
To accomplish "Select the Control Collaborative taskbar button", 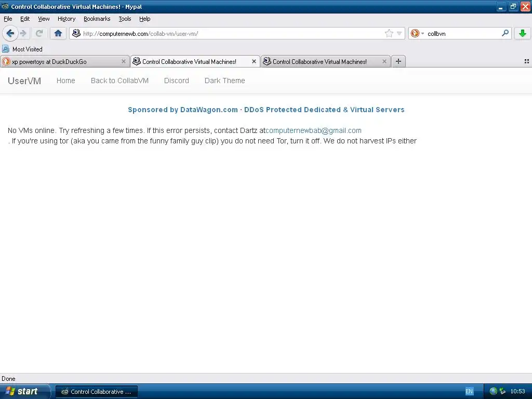I will (x=97, y=392).
